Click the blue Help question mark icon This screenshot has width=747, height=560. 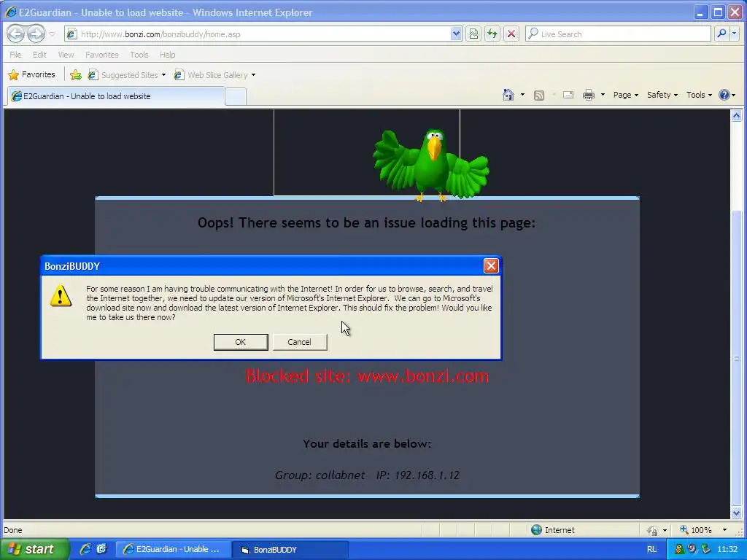pyautogui.click(x=724, y=95)
